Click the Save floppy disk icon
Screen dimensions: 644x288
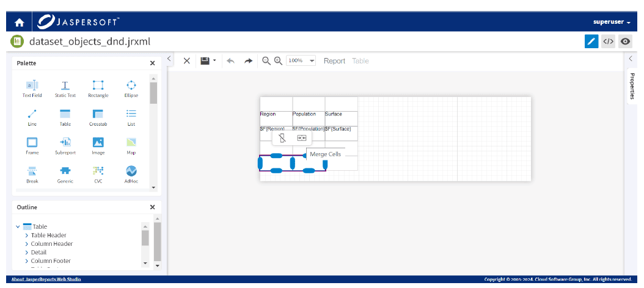205,61
